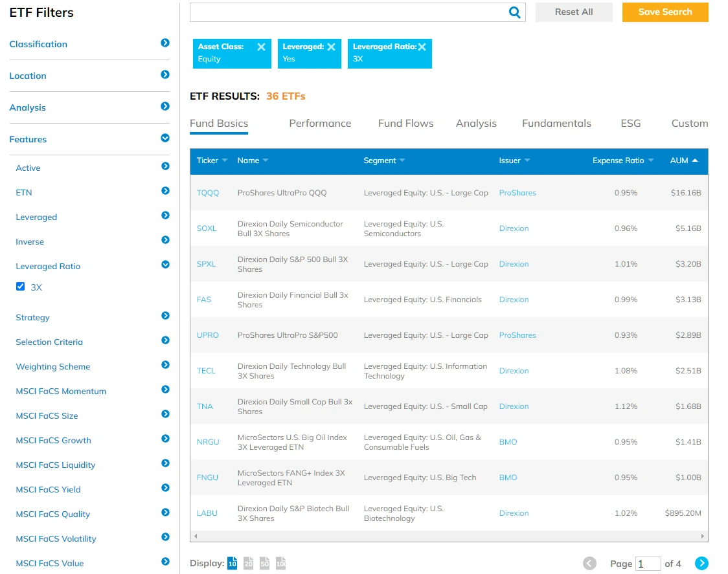The image size is (728, 574).
Task: Open the Issuer column dropdown
Action: 527,160
